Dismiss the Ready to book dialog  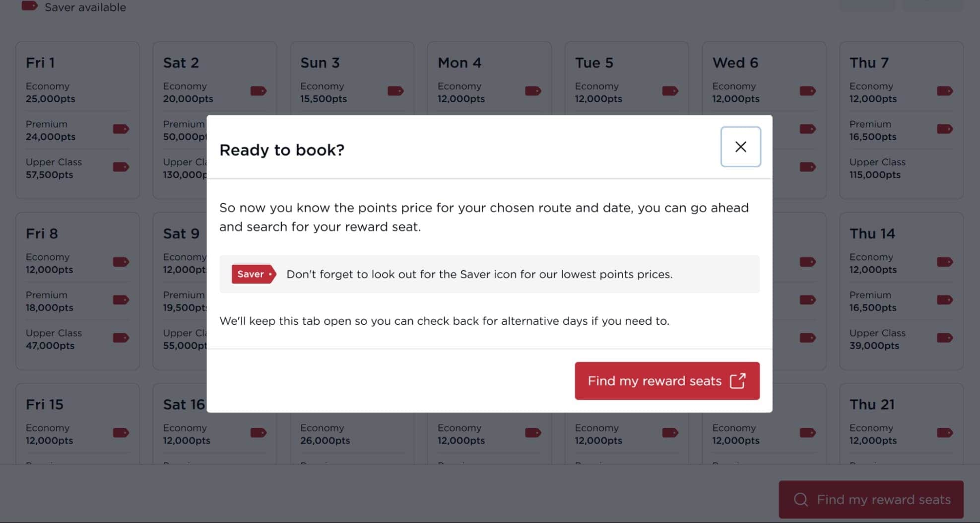coord(740,147)
